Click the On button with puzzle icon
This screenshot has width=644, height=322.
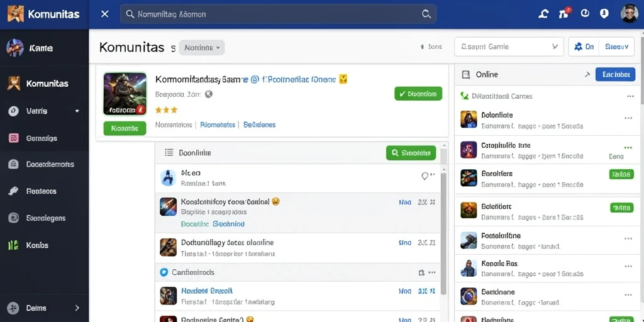[584, 47]
